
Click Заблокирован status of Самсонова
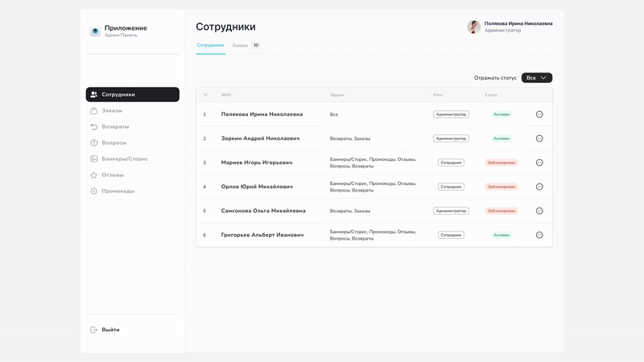click(x=502, y=211)
